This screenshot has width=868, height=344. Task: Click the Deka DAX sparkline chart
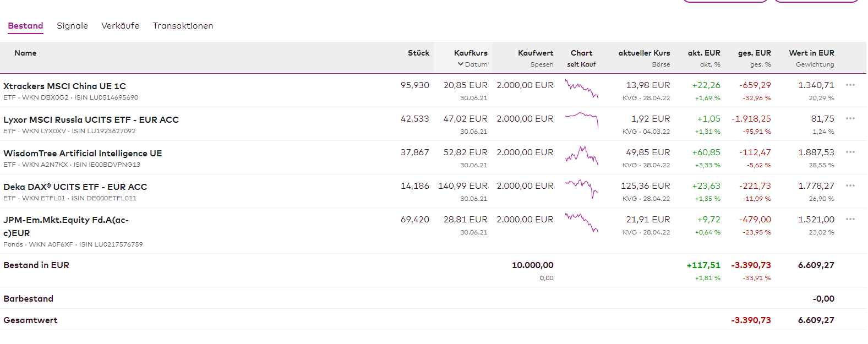point(581,188)
